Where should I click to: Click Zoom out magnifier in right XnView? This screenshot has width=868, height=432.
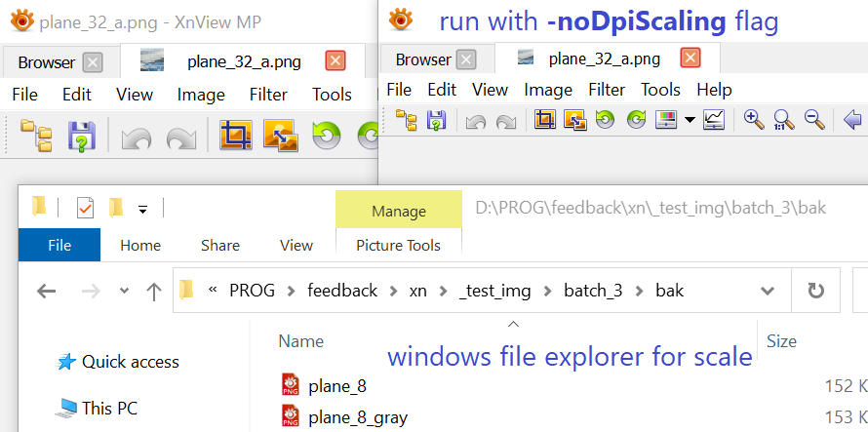tap(814, 119)
